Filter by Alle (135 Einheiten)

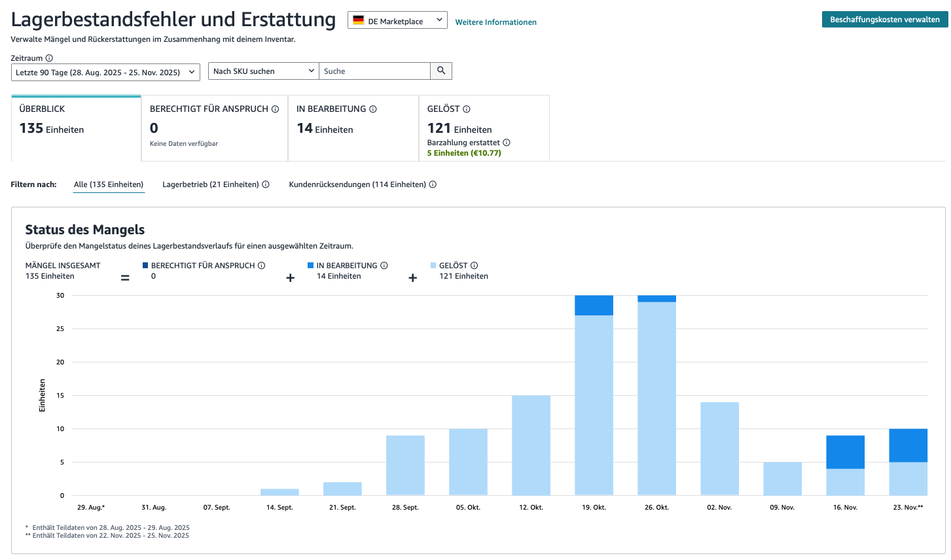point(109,184)
